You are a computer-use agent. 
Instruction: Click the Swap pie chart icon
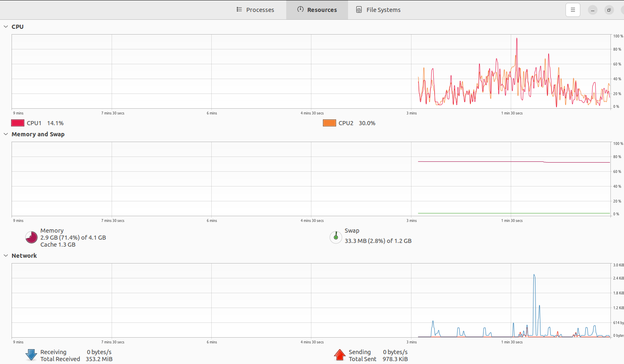336,237
